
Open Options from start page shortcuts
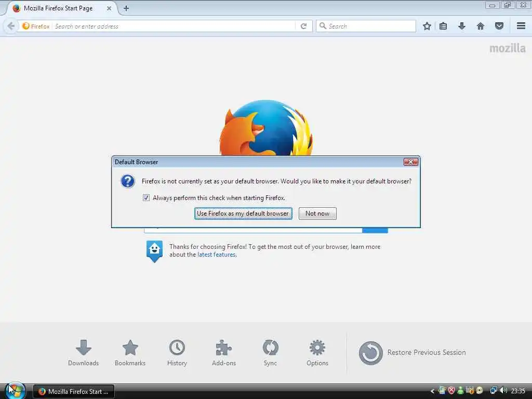pos(317,353)
